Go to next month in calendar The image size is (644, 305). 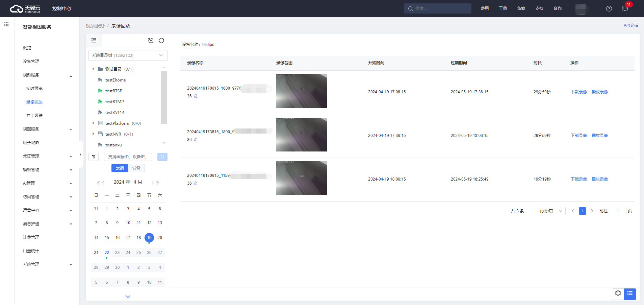pos(153,183)
